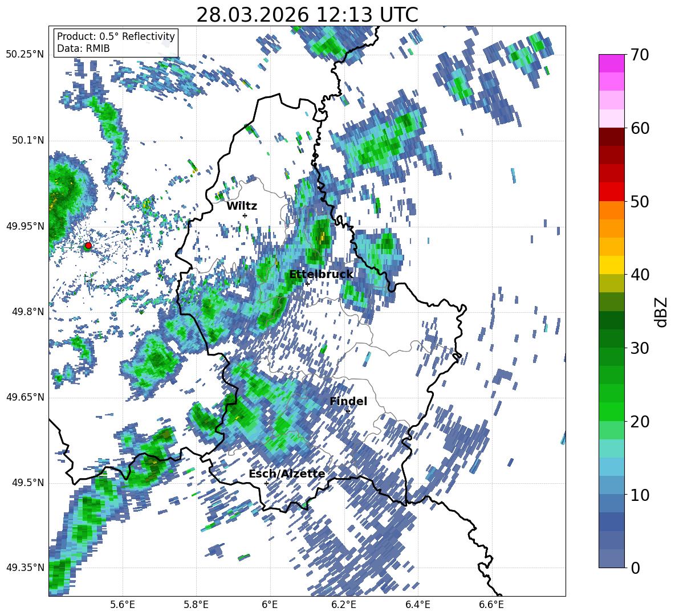
Task: Click the colorbar 50 tick label
Action: pyautogui.click(x=640, y=202)
